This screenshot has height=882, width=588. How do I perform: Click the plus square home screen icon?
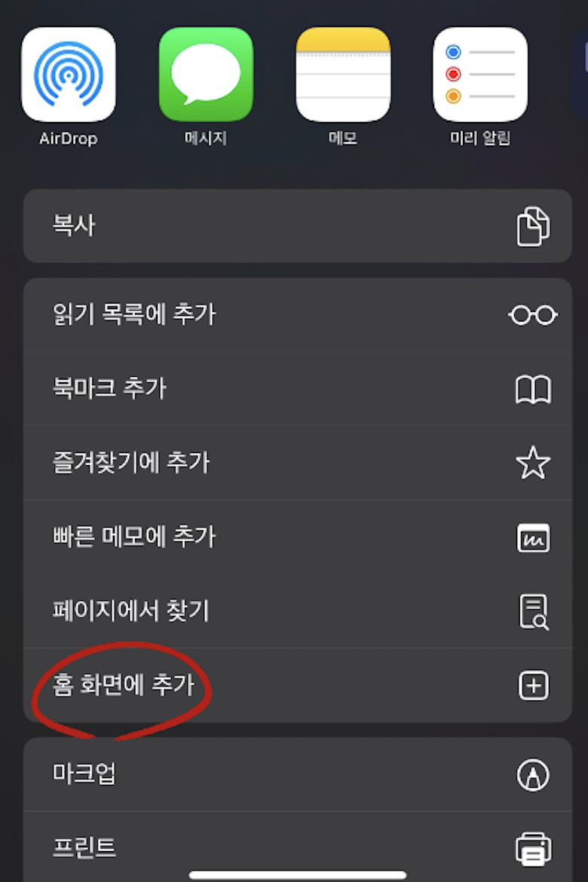point(533,685)
